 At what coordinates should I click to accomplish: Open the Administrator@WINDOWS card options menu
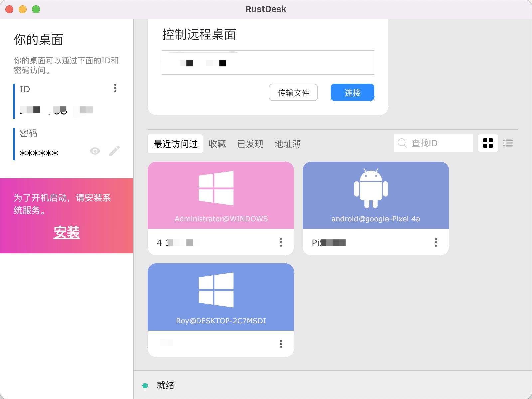(281, 242)
